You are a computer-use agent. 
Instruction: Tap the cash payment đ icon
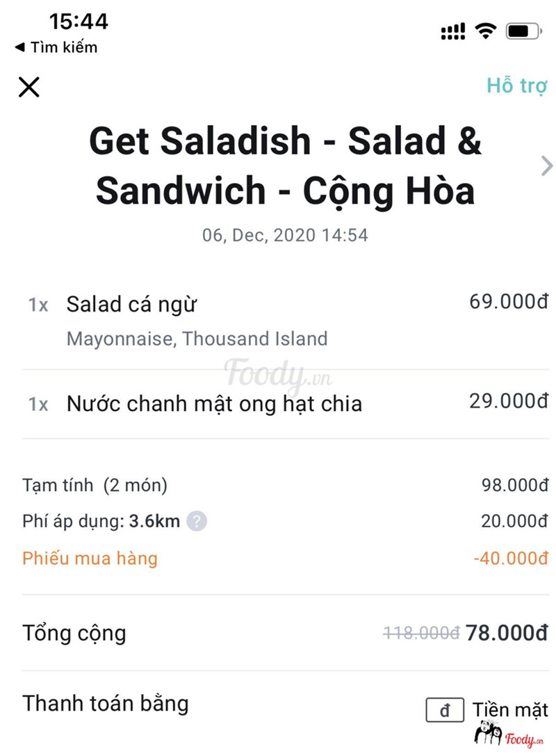coord(445,710)
